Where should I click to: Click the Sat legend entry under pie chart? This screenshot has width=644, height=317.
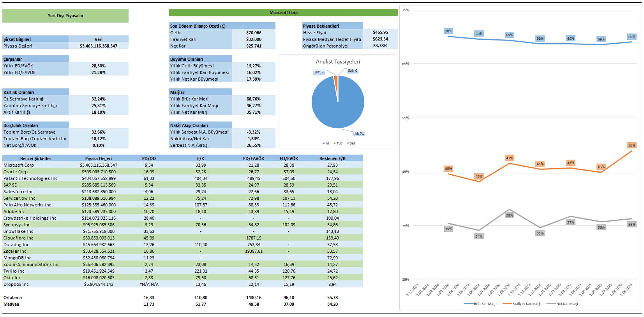[x=351, y=143]
